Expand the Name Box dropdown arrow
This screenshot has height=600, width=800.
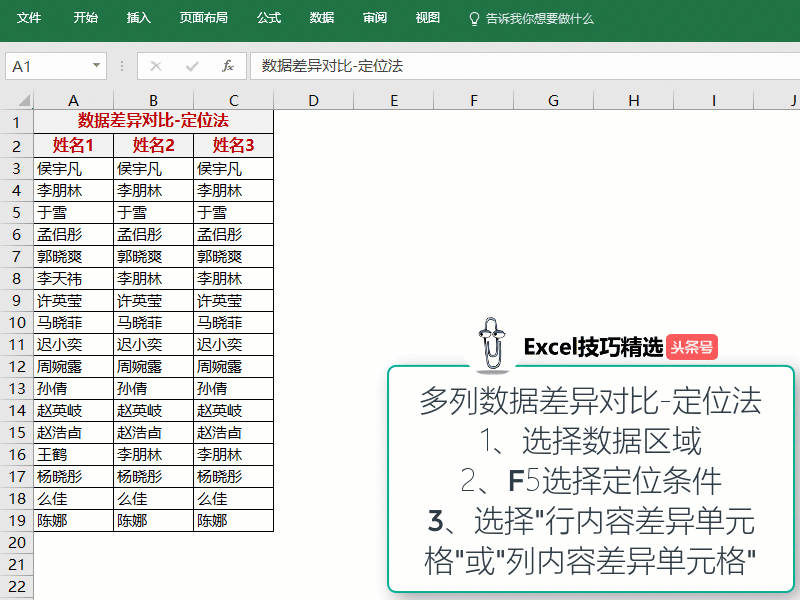click(x=96, y=65)
